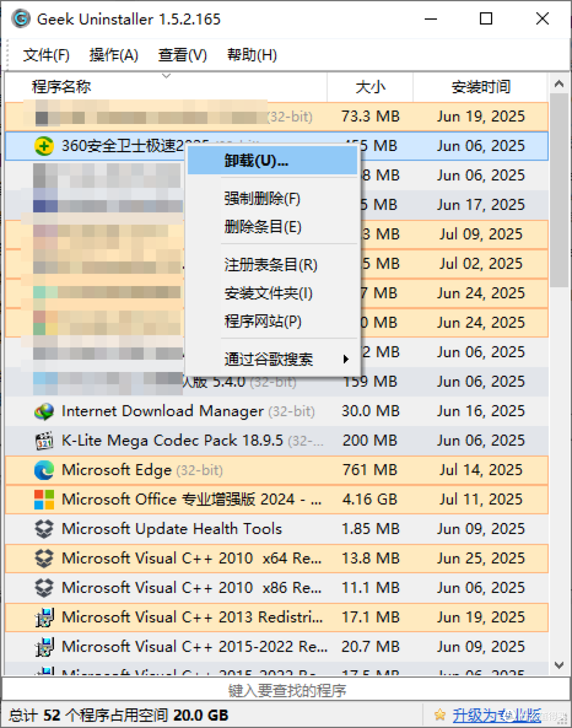Sort by the 安装时间 column header
572x728 pixels.
point(480,87)
